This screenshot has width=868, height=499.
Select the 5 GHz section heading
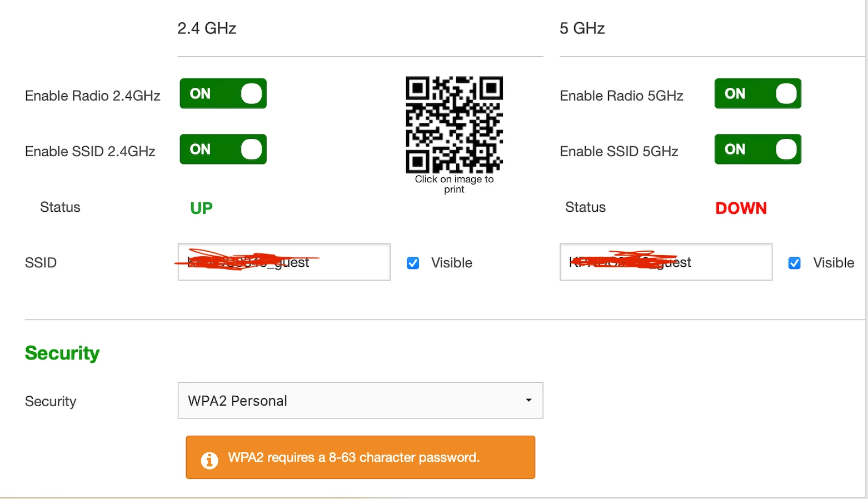[582, 28]
